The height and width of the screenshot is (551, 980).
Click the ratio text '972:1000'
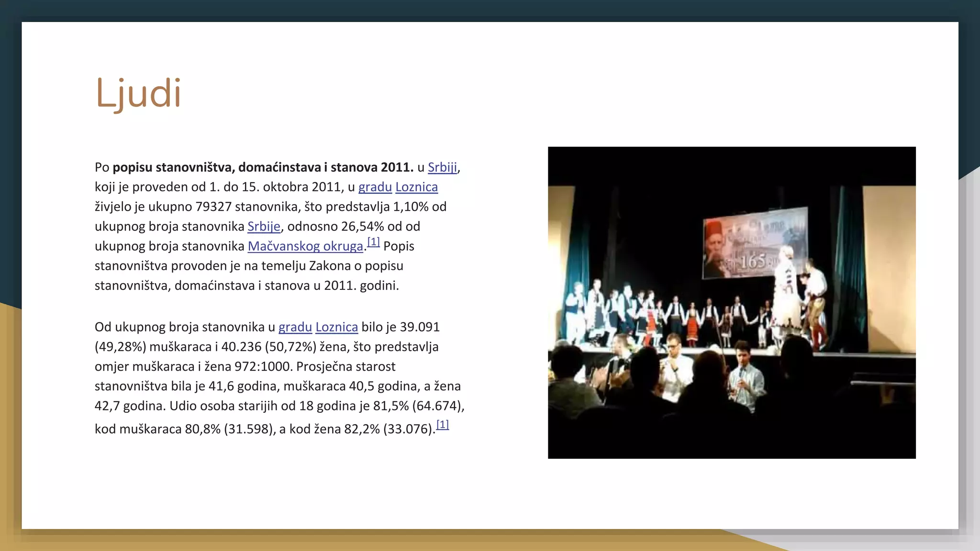coord(263,367)
